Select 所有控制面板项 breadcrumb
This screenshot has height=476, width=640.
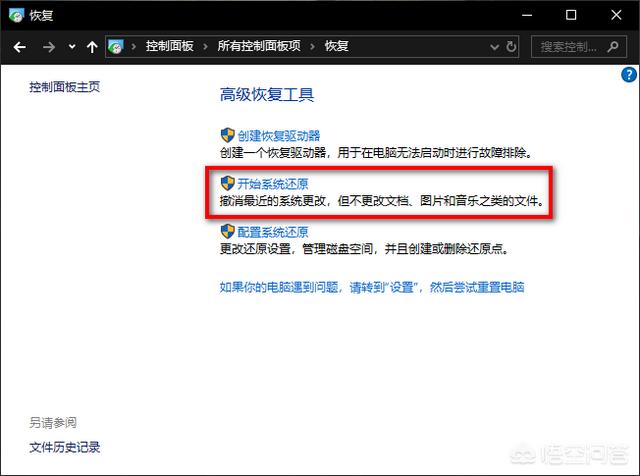[259, 46]
